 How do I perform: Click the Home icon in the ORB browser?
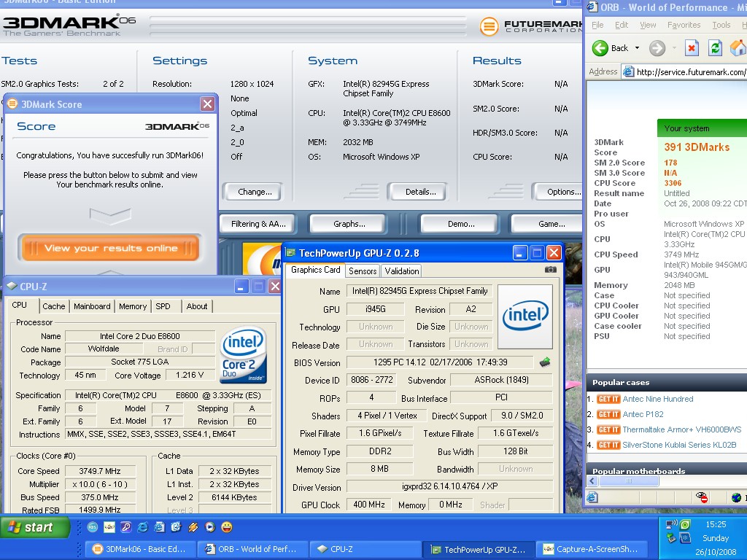click(x=738, y=47)
